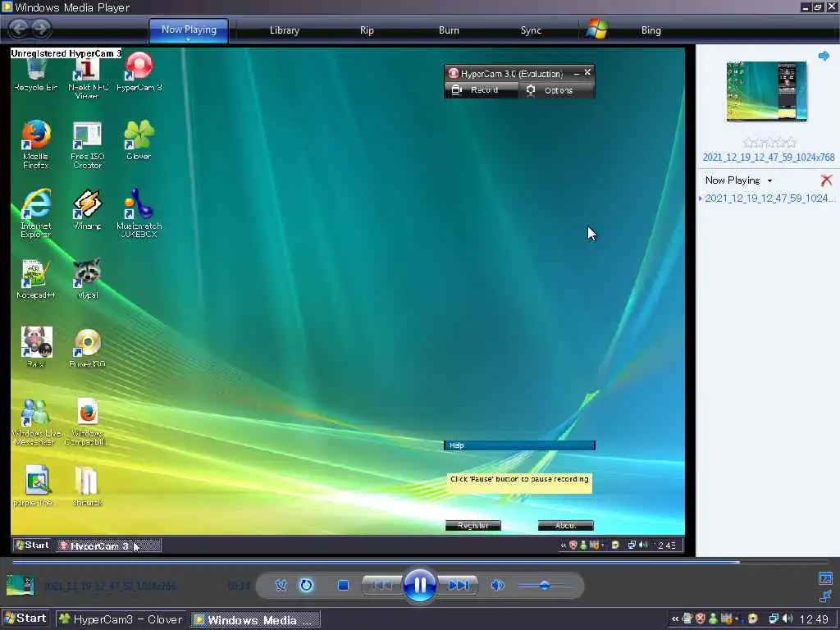This screenshot has height=630, width=840.
Task: Select the 2021_12_19_12_47_59_1024... playlist entry
Action: tap(769, 199)
